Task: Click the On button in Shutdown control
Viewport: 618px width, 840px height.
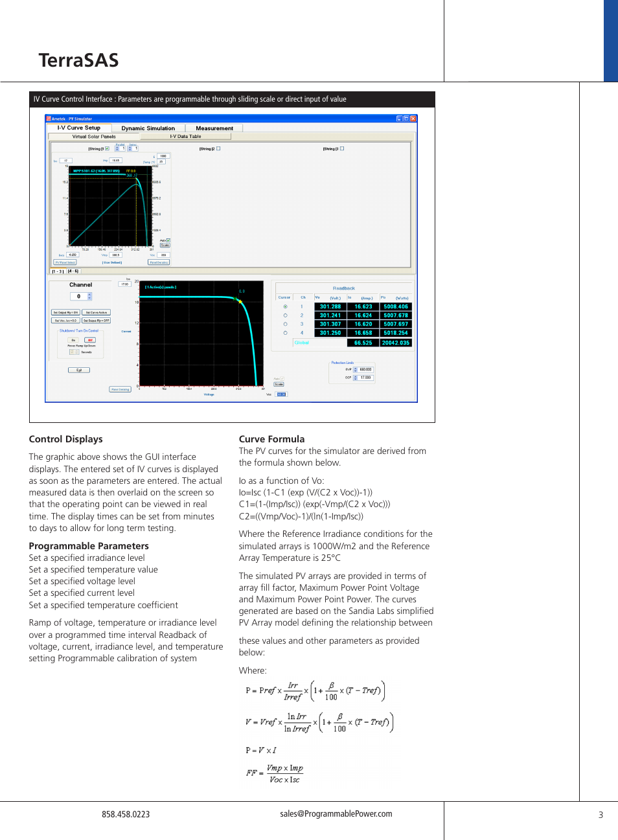Action: (x=73, y=340)
